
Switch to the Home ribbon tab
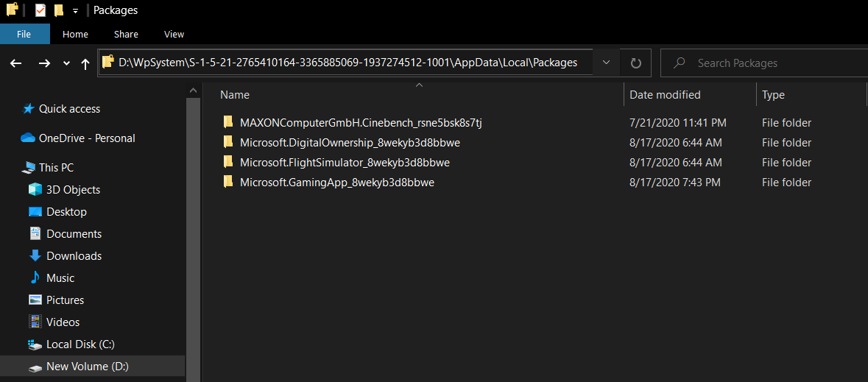tap(75, 35)
